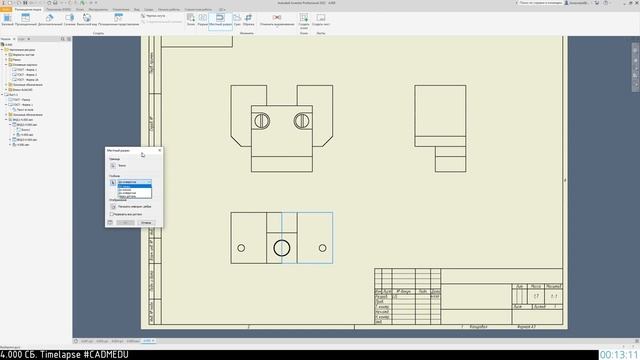Toggle the 'Section all parts' checkbox
This screenshot has height=360, width=640.
click(111, 214)
